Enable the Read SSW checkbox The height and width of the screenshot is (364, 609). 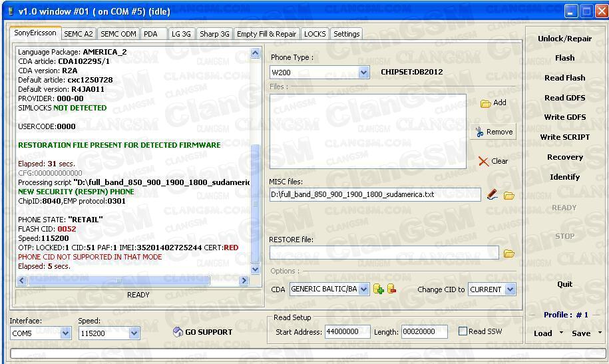point(463,331)
